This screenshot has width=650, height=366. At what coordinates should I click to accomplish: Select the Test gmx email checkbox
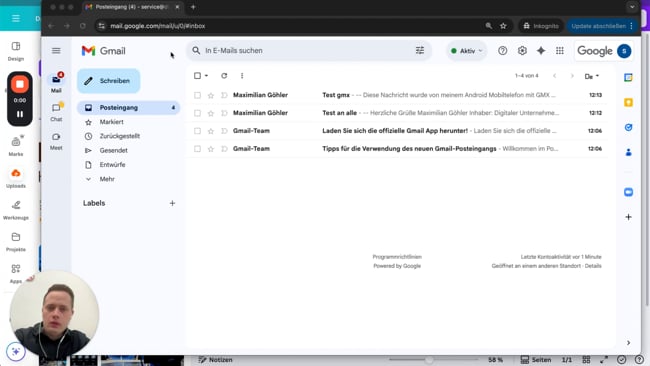pyautogui.click(x=197, y=95)
